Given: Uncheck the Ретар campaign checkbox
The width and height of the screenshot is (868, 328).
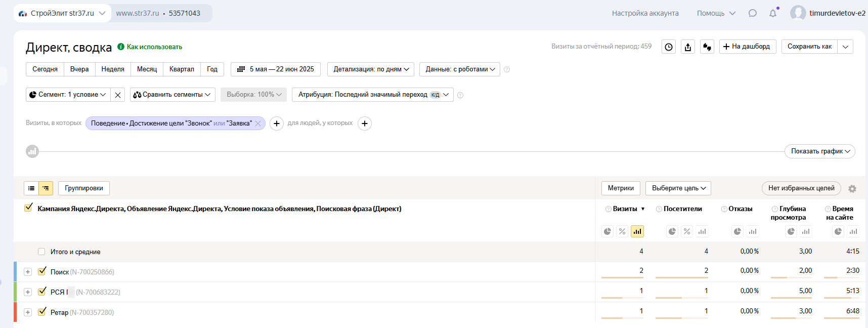Looking at the screenshot, I should [42, 312].
